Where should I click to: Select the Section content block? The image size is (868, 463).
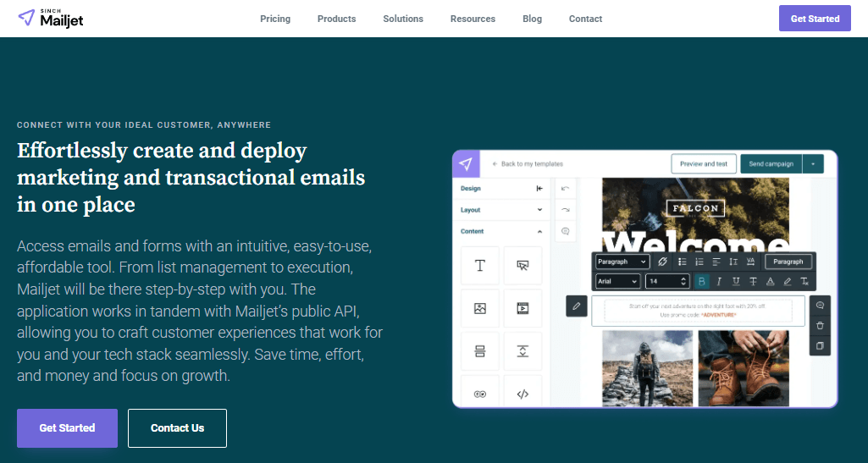480,350
